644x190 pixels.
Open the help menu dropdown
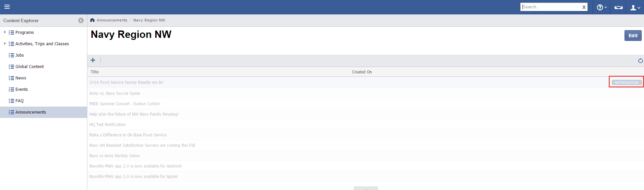(x=601, y=7)
